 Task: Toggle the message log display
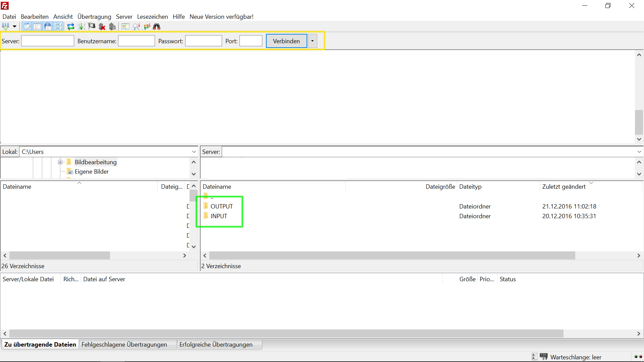(27, 26)
